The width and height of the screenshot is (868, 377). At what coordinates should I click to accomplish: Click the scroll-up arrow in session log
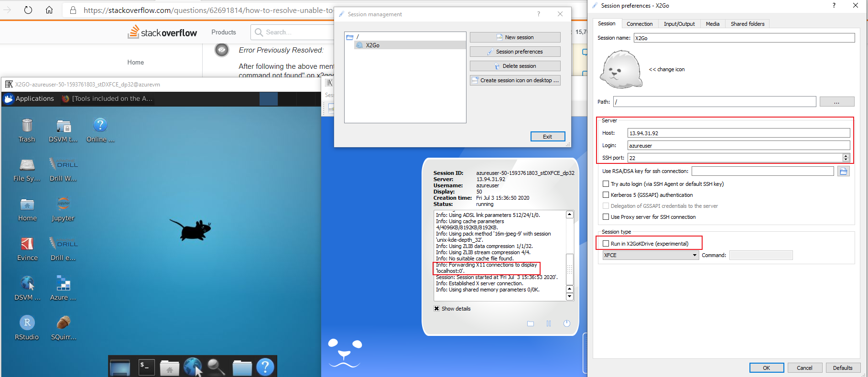pyautogui.click(x=570, y=215)
